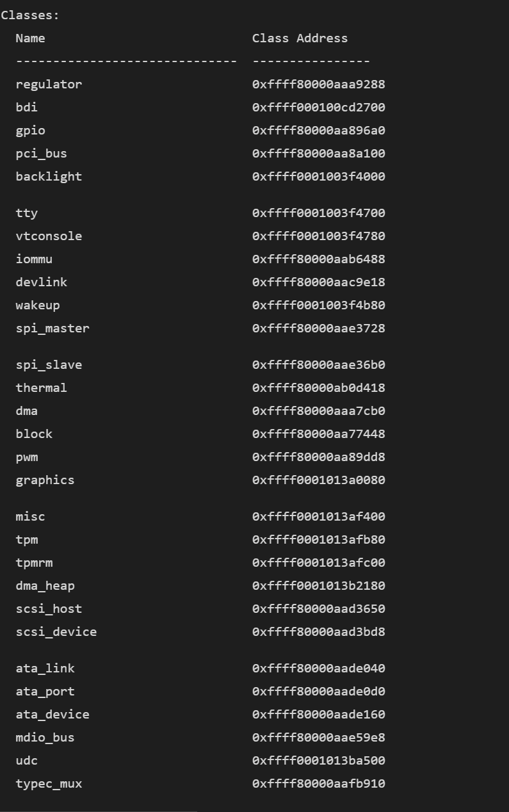
Task: Click the address 0xffff000100cd2700 for bdi
Action: pos(318,108)
